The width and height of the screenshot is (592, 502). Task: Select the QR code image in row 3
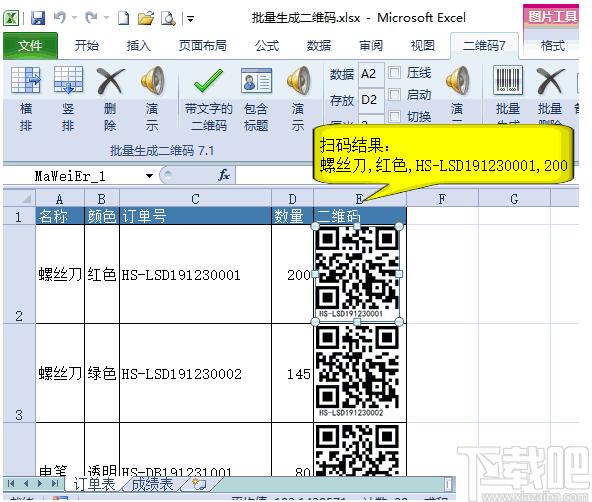(357, 372)
